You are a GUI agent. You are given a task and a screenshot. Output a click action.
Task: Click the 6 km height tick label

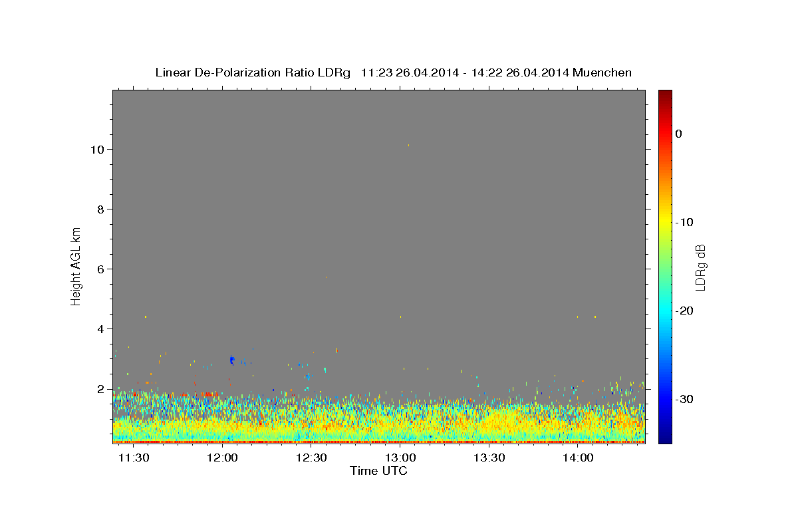[x=100, y=269]
